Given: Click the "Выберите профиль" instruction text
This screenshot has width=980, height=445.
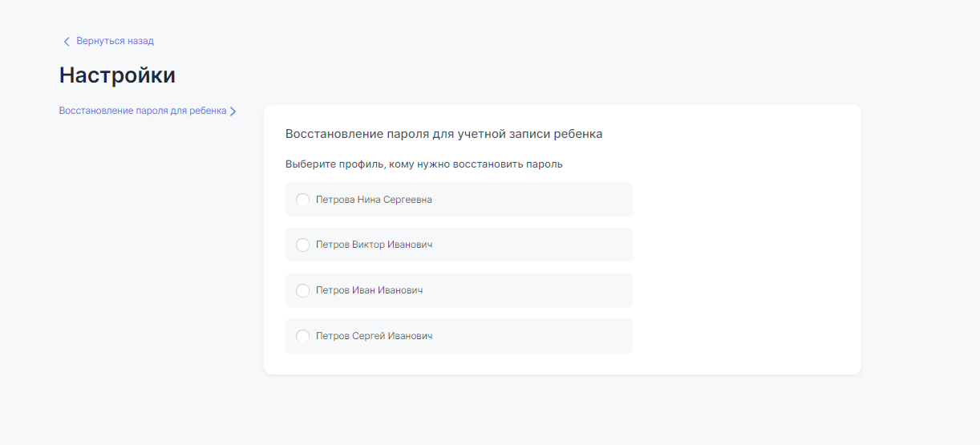Looking at the screenshot, I should [423, 164].
